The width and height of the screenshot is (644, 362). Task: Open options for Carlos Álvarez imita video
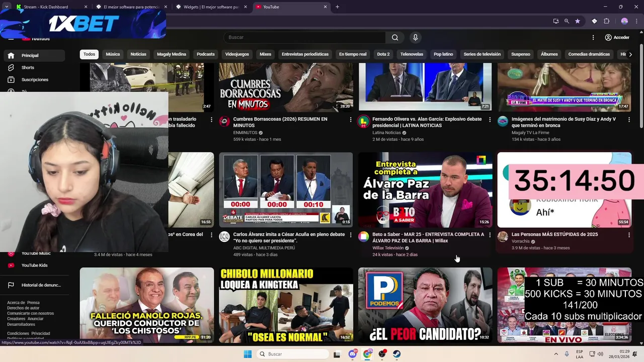[x=351, y=235]
